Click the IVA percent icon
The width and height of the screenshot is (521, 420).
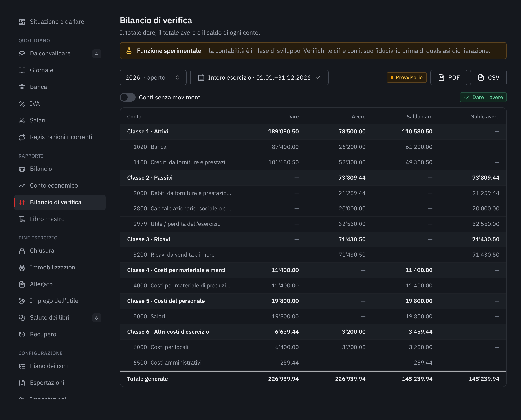pos(22,104)
